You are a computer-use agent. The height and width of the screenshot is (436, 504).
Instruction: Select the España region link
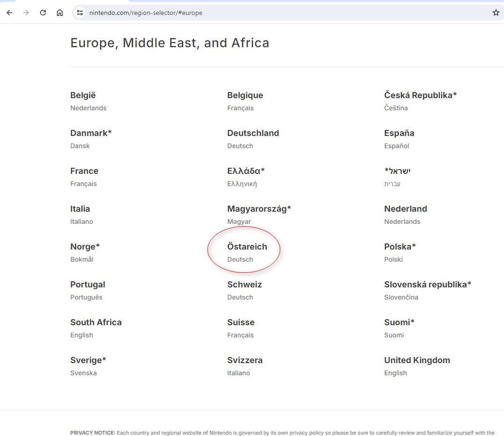tap(399, 139)
